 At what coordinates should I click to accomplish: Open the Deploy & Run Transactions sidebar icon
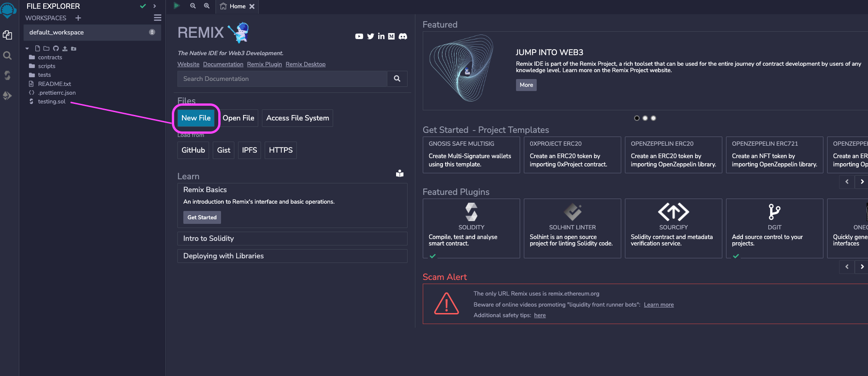click(7, 96)
